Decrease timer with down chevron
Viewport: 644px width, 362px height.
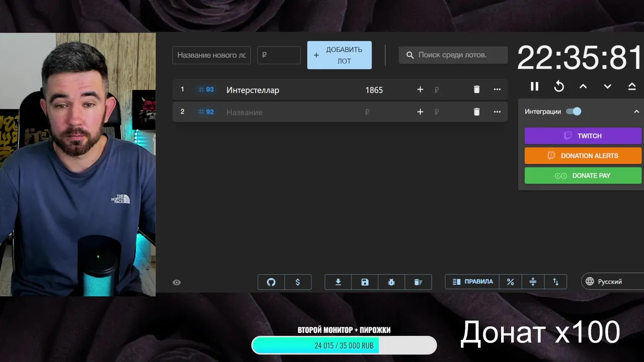pyautogui.click(x=607, y=86)
